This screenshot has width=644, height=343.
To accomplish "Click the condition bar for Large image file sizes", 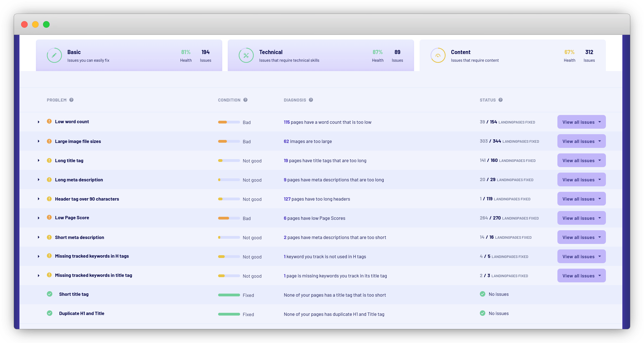I will pos(229,141).
